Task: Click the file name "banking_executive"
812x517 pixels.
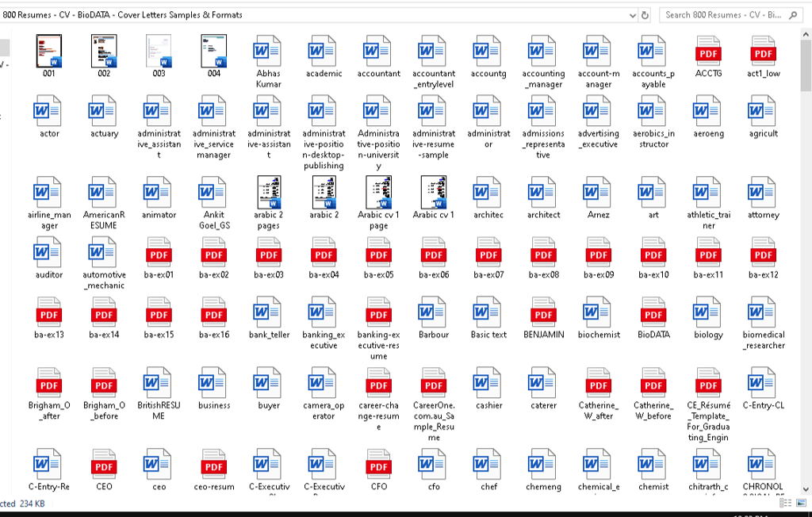Action: (324, 340)
